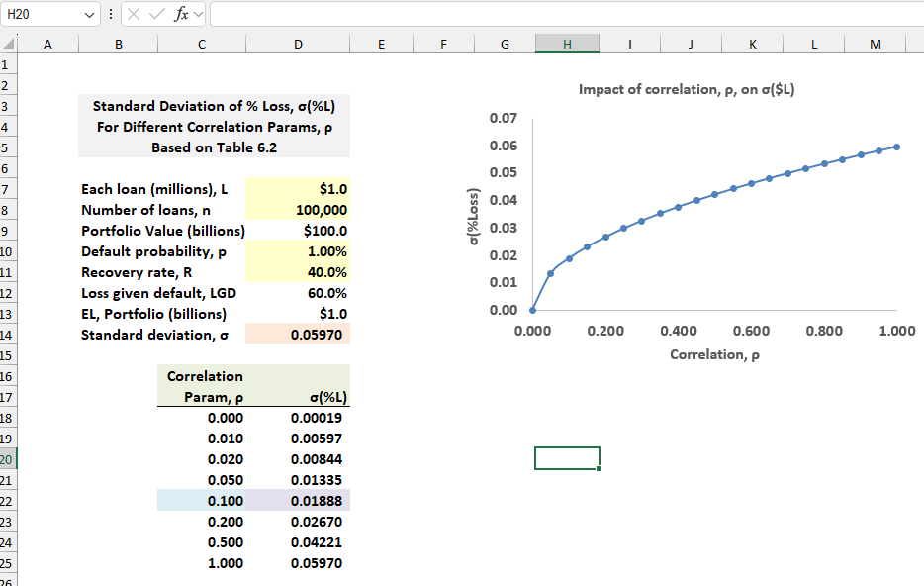924x586 pixels.
Task: Click the vertical ellipsis beside the Name Box
Action: click(x=109, y=15)
